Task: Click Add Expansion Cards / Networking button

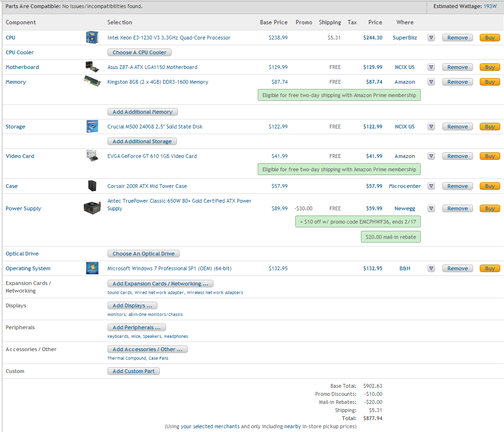Action: (x=160, y=284)
